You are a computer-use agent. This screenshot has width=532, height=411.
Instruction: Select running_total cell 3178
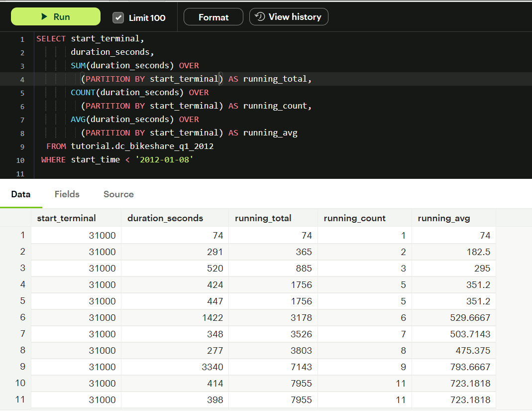tap(273, 318)
